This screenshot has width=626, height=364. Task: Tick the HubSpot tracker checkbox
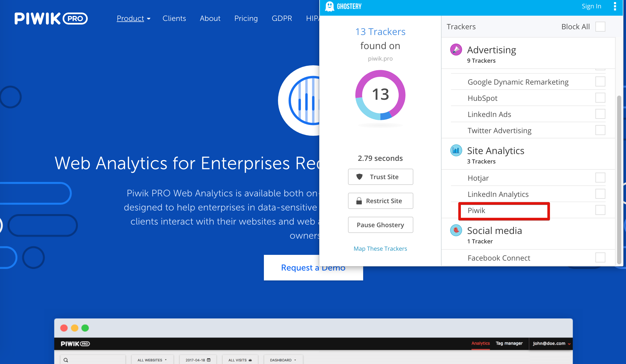click(x=600, y=98)
